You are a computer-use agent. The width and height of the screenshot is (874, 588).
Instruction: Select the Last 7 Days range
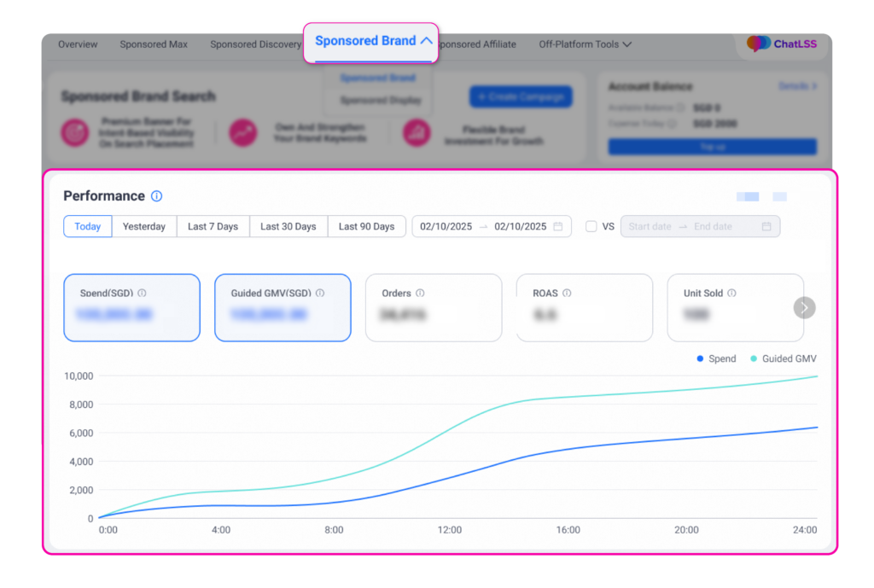[x=213, y=227]
